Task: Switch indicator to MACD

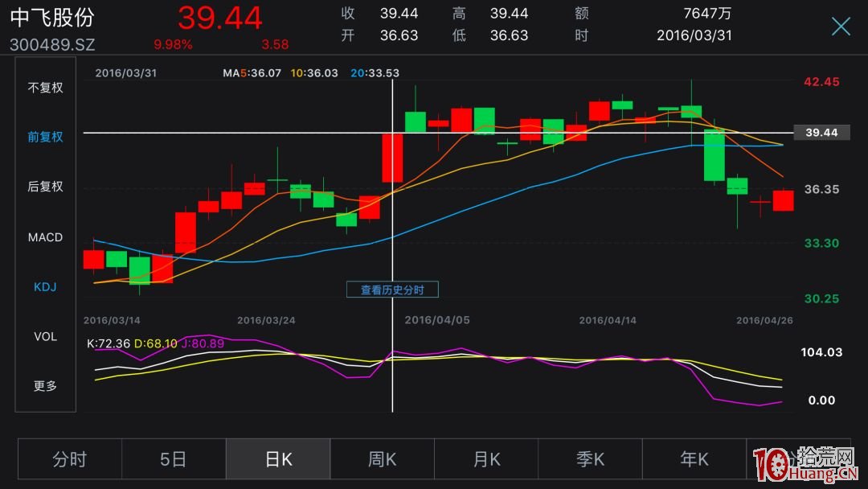Action: coord(45,237)
